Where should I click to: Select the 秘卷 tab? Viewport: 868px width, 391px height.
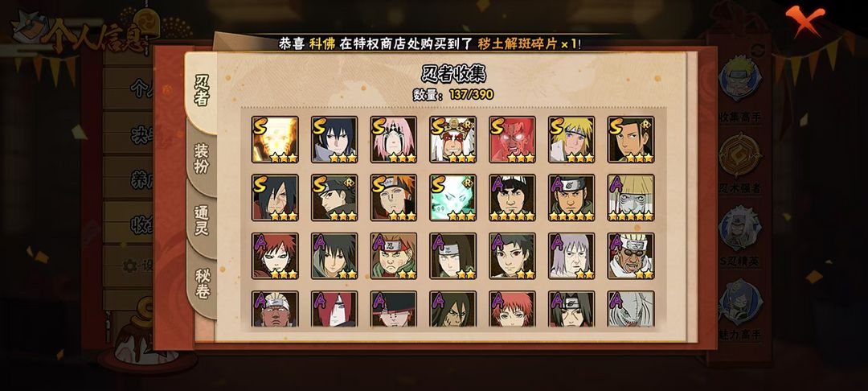202,283
